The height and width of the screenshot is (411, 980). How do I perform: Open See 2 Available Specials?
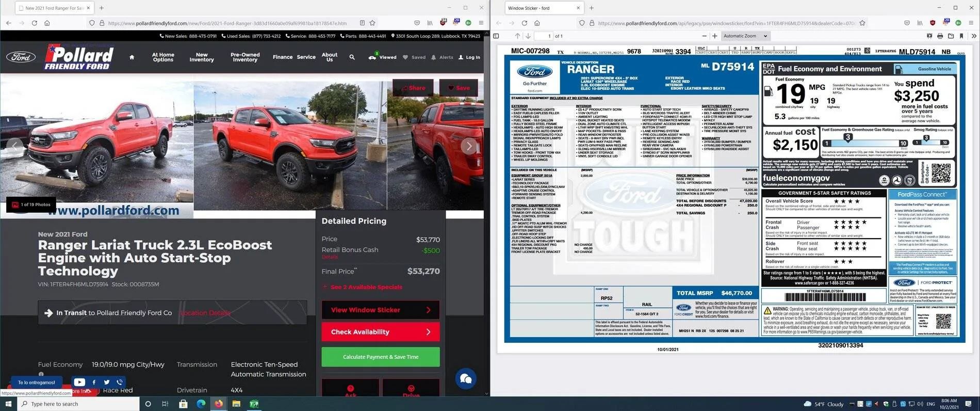(x=362, y=287)
